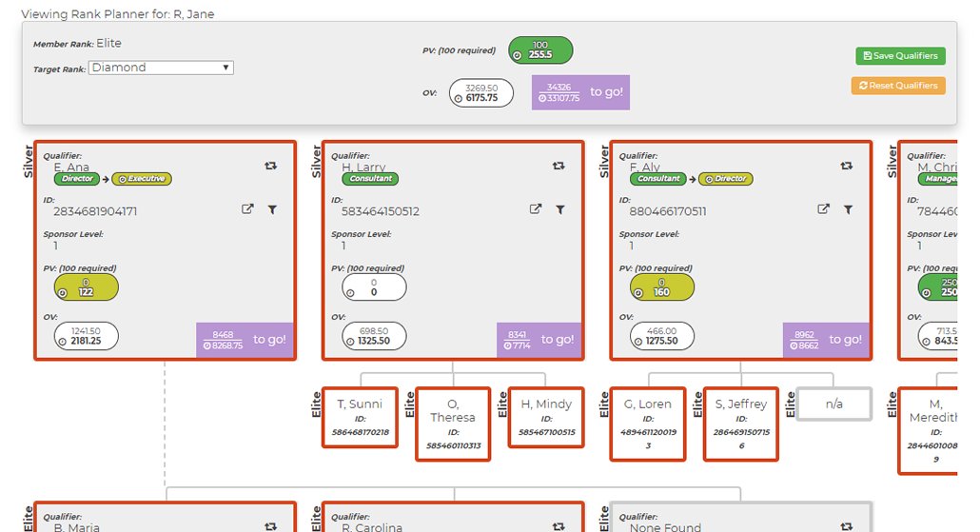The width and height of the screenshot is (980, 532).
Task: Click filter icon on F, Aly card
Action: coord(849,209)
